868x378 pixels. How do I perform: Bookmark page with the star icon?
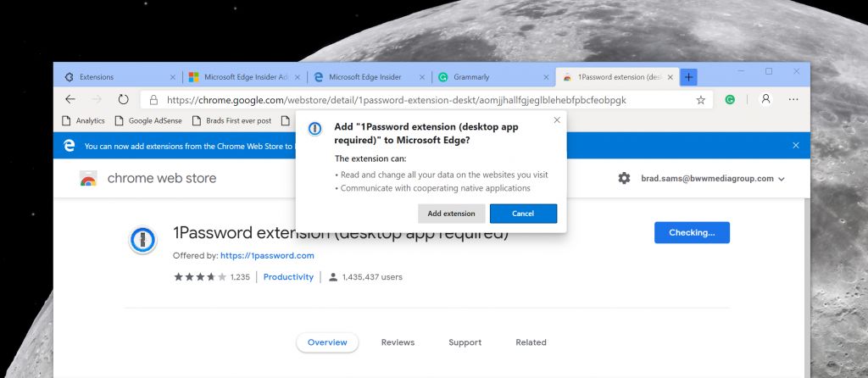pyautogui.click(x=700, y=100)
